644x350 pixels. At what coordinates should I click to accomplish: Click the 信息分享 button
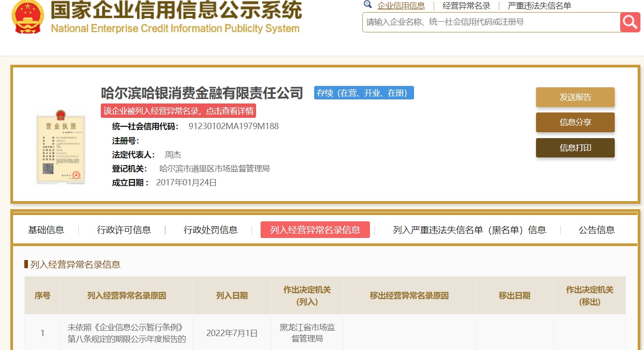pos(575,122)
